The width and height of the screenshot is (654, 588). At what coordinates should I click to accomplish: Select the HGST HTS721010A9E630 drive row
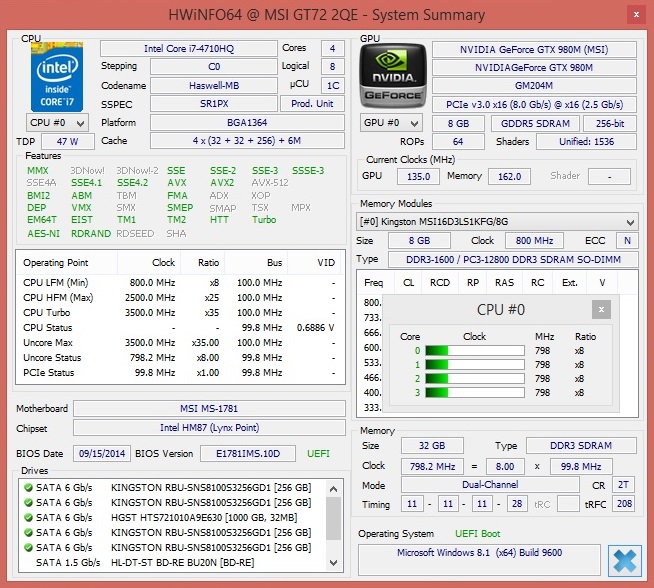click(173, 518)
